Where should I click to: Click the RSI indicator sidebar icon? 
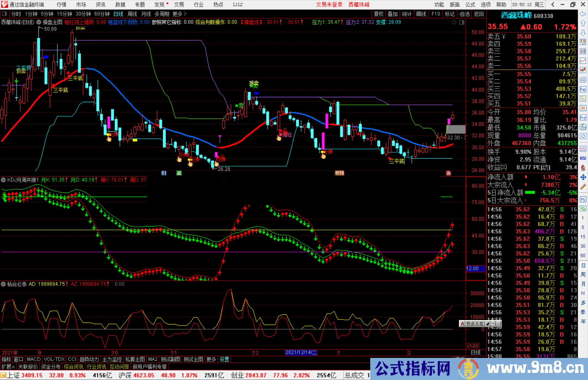click(x=583, y=158)
